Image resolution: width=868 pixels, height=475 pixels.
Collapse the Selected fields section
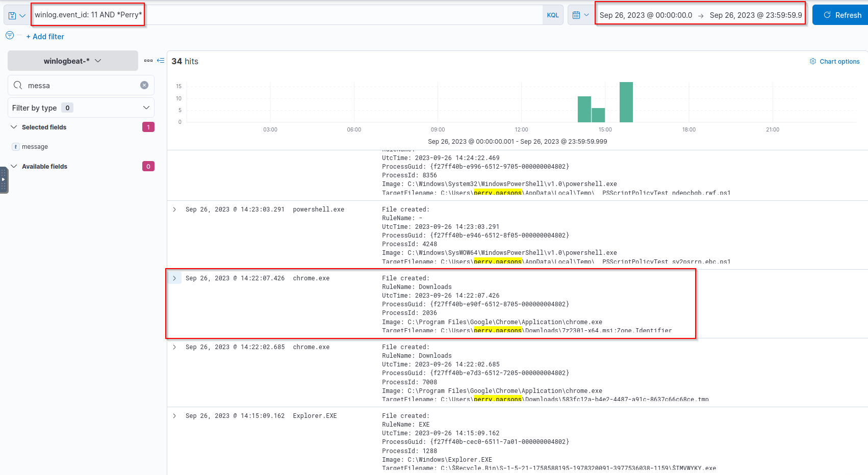[x=14, y=127]
